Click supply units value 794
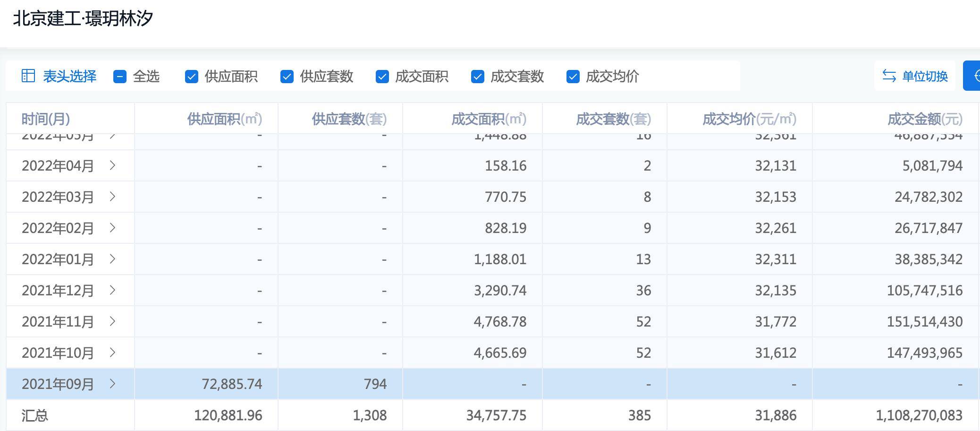 pyautogui.click(x=375, y=384)
